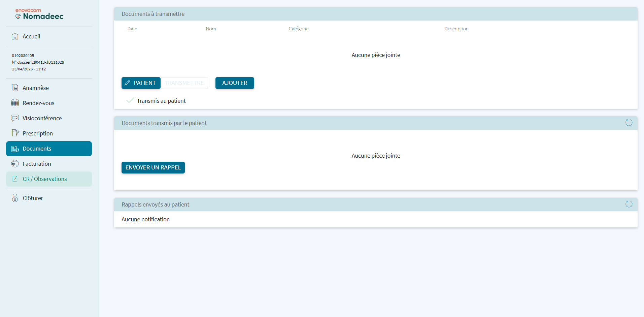The image size is (644, 317).
Task: Click the Facturation euro icon
Action: (15, 164)
